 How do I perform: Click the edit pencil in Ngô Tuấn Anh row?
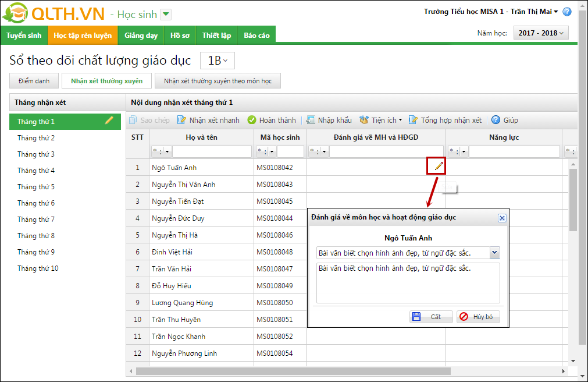tap(439, 166)
